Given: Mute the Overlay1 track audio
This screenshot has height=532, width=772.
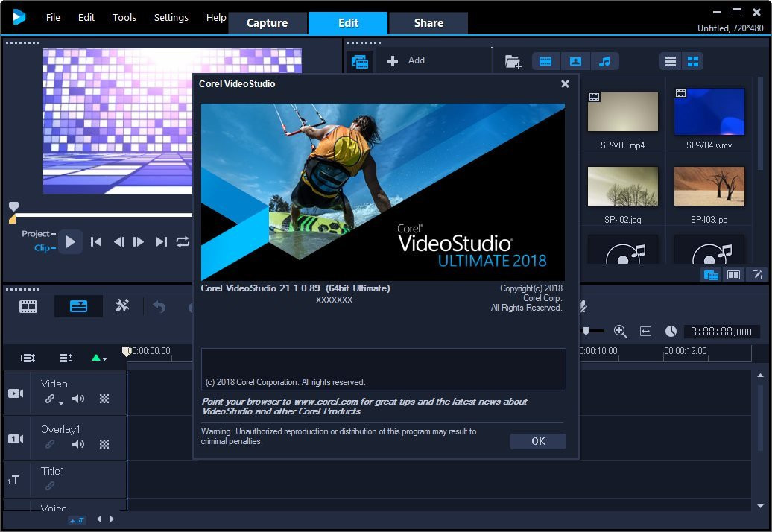Looking at the screenshot, I should [x=77, y=444].
